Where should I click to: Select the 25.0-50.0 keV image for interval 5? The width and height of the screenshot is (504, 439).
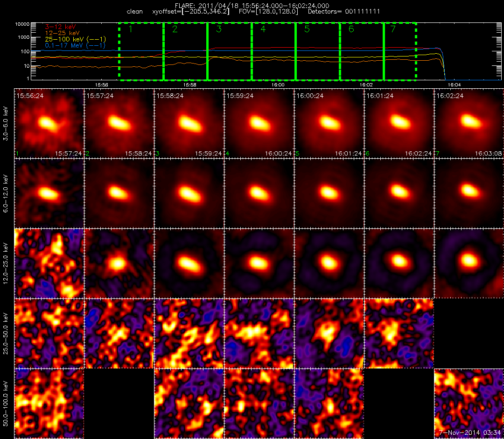pos(329,333)
